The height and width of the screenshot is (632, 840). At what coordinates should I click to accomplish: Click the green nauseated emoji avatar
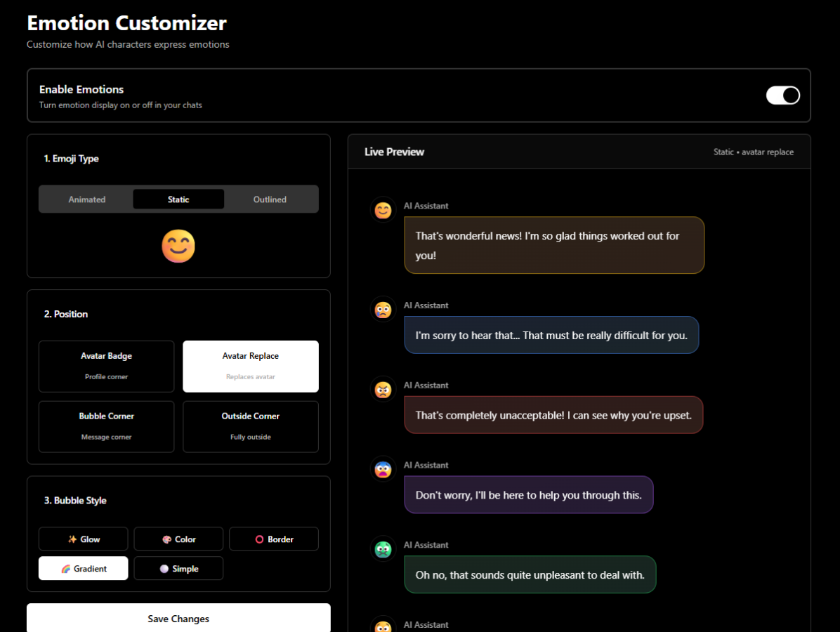pyautogui.click(x=383, y=550)
